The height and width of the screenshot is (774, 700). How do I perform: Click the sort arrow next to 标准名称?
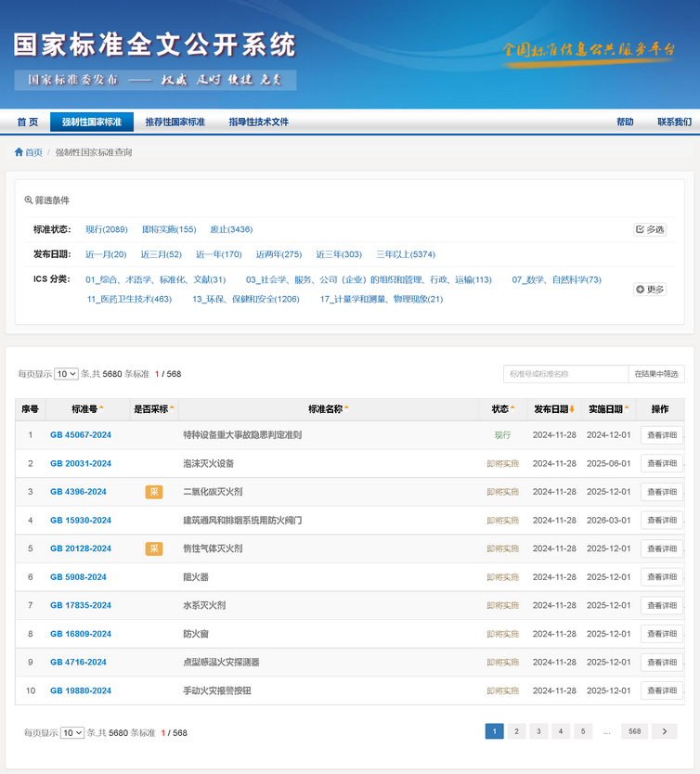click(x=346, y=408)
